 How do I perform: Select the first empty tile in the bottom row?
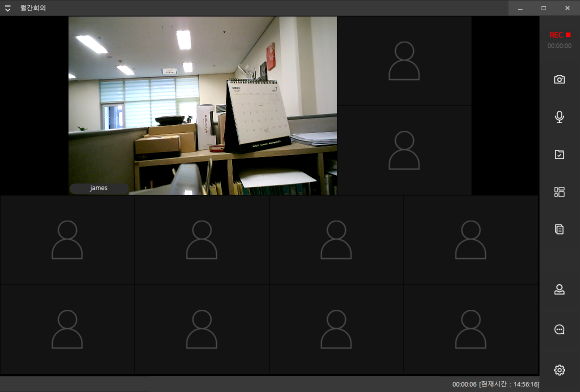point(67,329)
